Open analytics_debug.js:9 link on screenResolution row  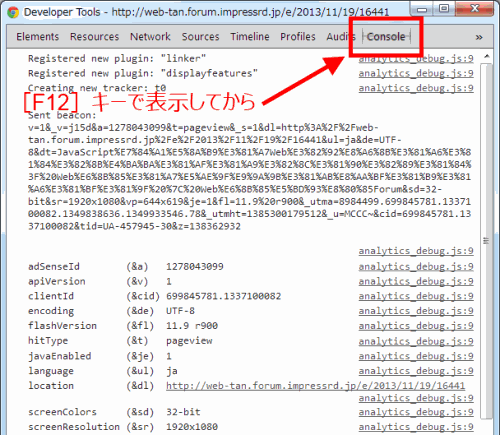tap(416, 427)
